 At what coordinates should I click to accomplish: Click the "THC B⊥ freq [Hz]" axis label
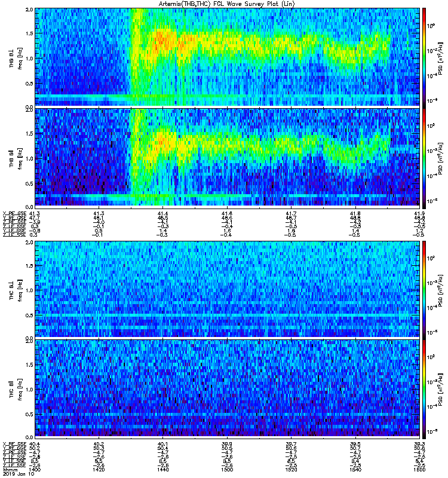point(16,290)
